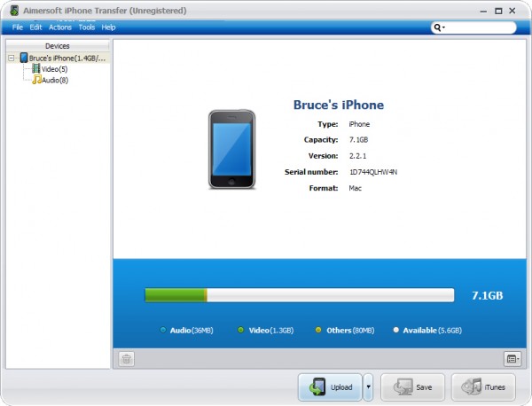This screenshot has width=532, height=406.
Task: Click the 7.1GB total size label
Action: (x=487, y=295)
